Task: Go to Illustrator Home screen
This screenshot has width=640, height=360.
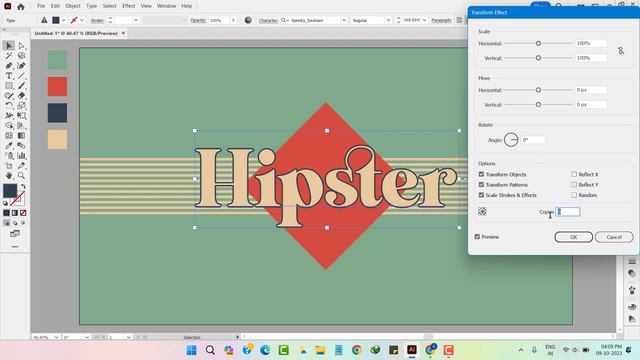Action: tap(21, 7)
